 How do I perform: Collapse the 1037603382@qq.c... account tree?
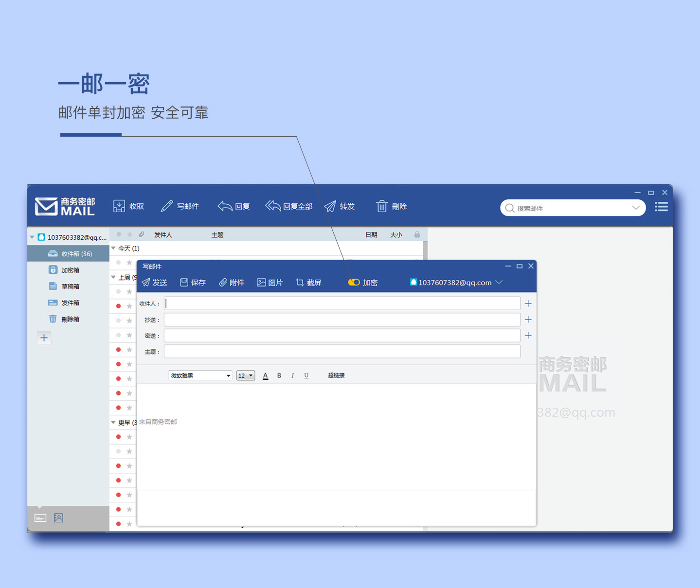[x=32, y=237]
